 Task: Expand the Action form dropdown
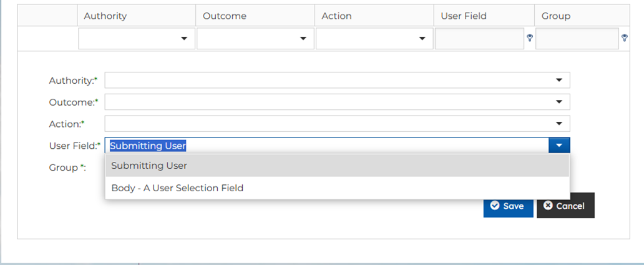(559, 124)
